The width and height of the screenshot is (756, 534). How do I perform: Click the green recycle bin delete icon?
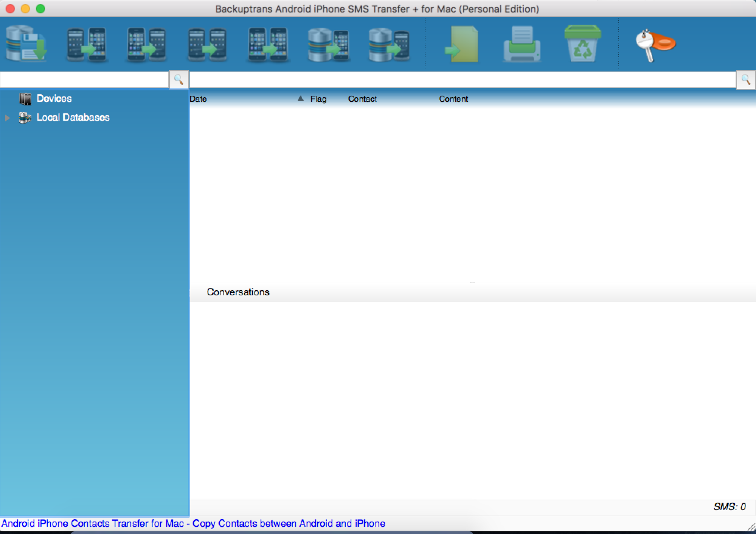tap(582, 43)
